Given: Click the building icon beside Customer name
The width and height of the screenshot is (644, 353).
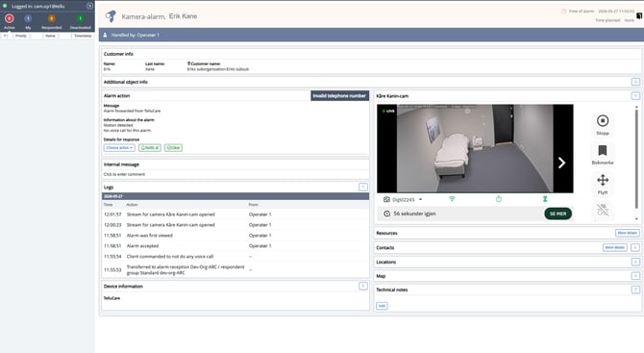Looking at the screenshot, I should (x=189, y=63).
